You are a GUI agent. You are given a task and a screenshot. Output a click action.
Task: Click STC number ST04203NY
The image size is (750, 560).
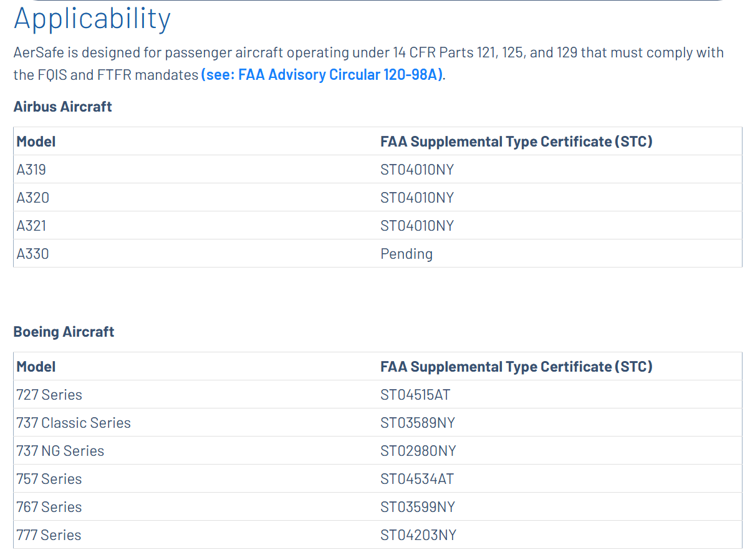pos(418,535)
